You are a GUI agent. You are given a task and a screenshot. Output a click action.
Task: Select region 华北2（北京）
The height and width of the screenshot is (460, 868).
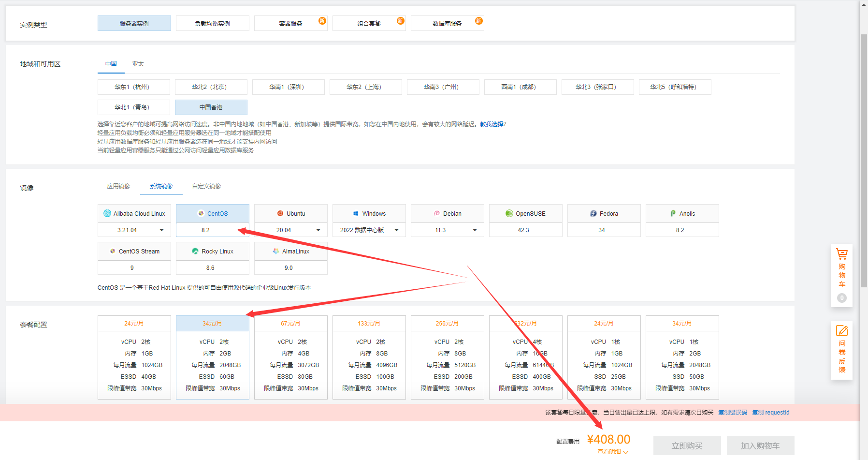211,87
